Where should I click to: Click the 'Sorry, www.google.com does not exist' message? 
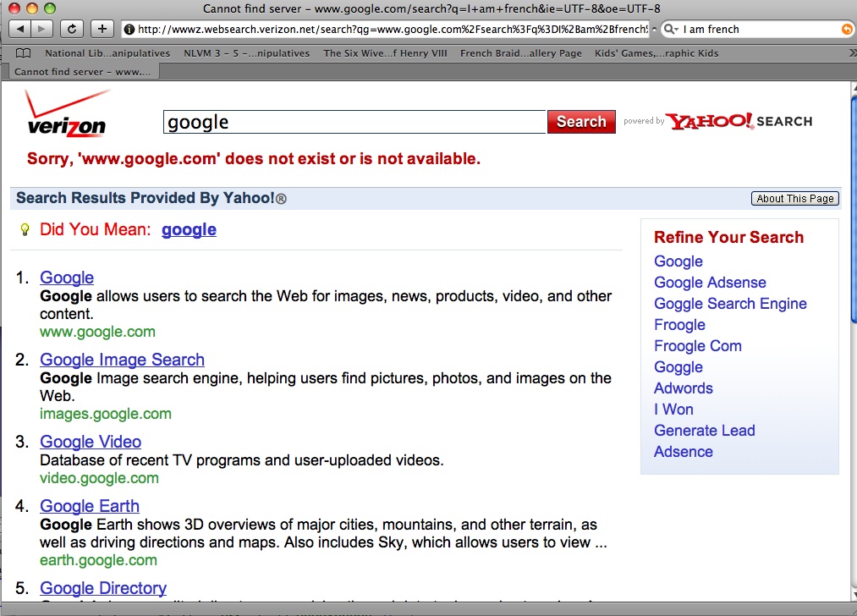pos(254,158)
